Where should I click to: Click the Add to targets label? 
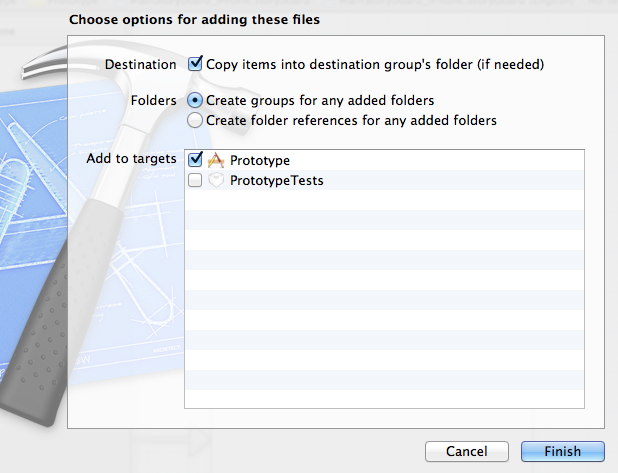click(x=131, y=158)
